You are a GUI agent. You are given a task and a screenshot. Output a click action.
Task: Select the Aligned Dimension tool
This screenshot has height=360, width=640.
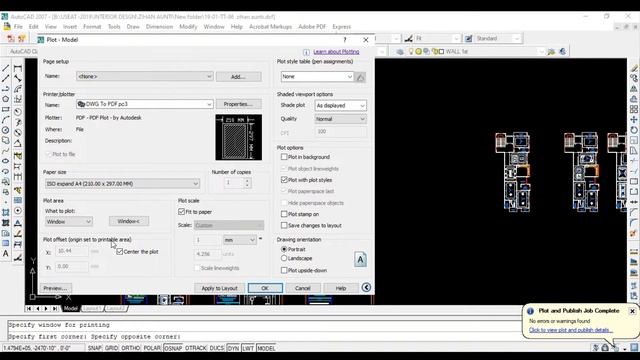pyautogui.click(x=18, y=78)
